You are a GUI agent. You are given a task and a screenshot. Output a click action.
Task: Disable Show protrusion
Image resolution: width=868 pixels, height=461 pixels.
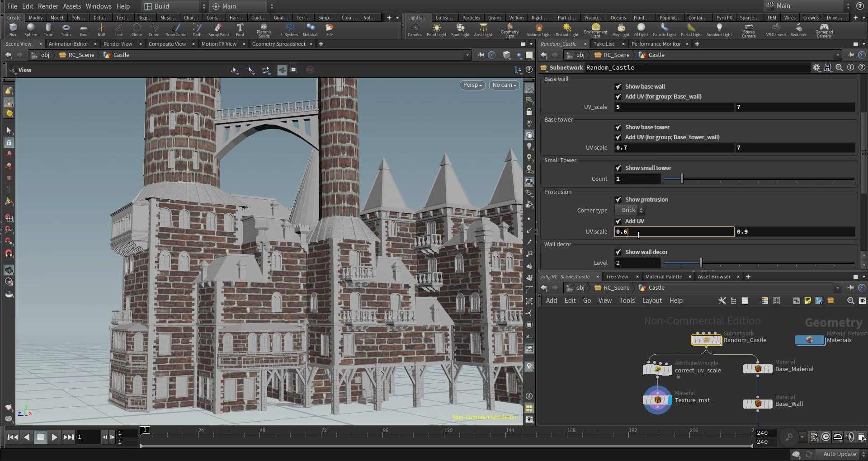(618, 199)
